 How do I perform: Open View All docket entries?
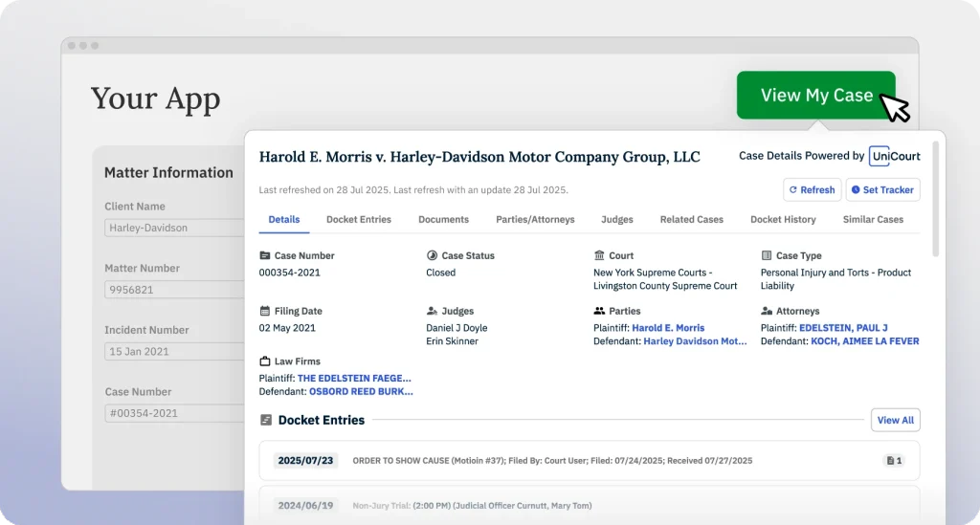(895, 420)
